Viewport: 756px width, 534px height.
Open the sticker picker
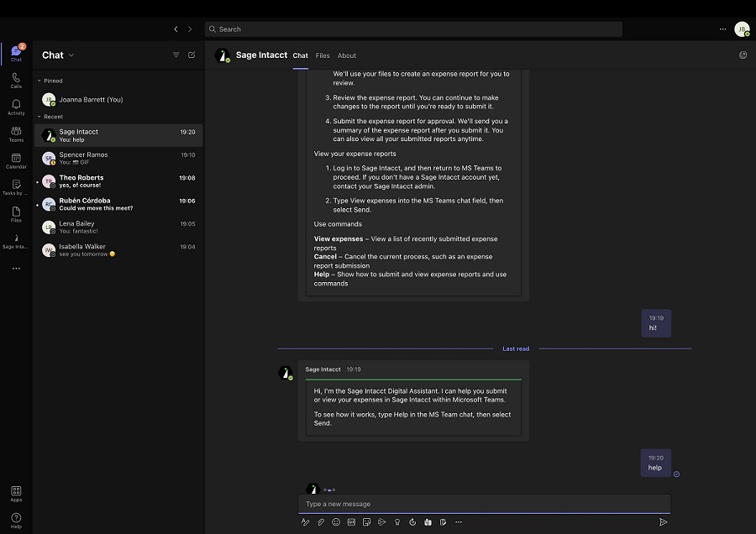coord(366,522)
